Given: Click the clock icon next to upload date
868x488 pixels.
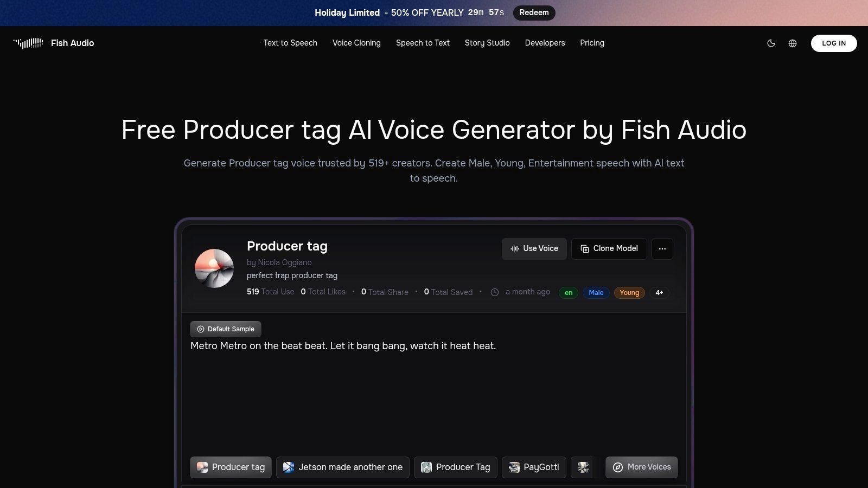Looking at the screenshot, I should pyautogui.click(x=494, y=292).
